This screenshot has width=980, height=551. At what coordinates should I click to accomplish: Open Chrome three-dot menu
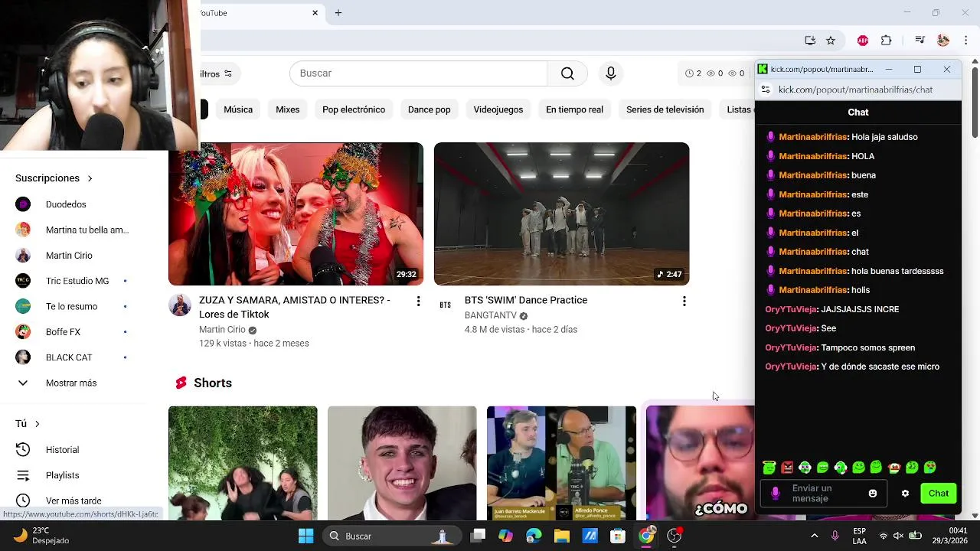click(x=966, y=40)
